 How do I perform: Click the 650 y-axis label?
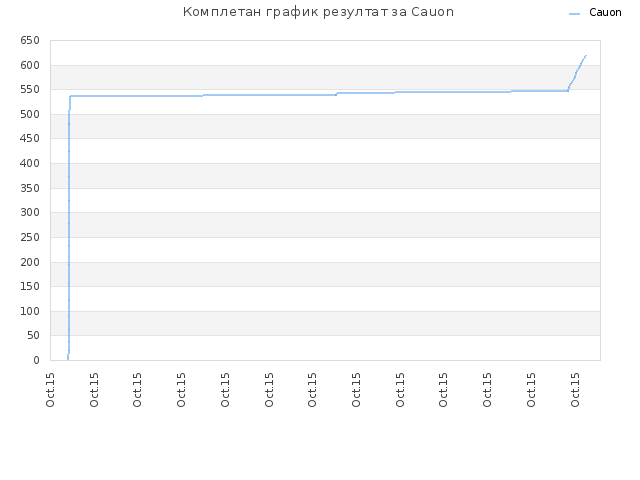[x=30, y=40]
